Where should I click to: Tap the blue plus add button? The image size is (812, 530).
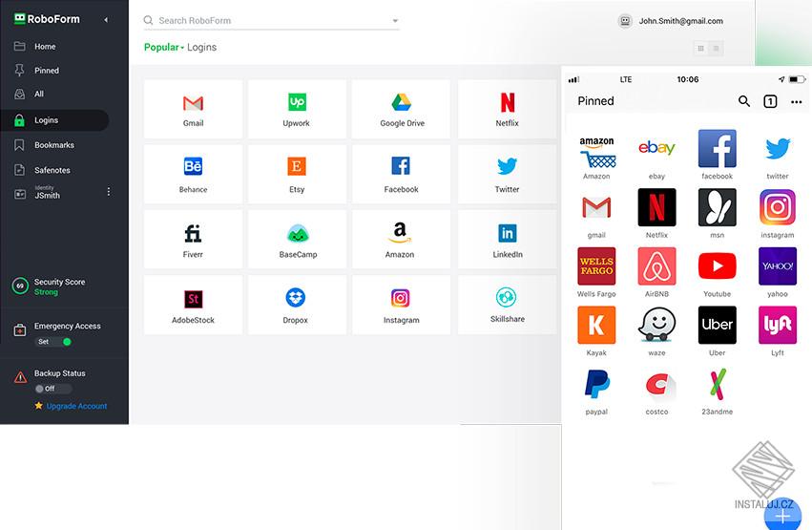(782, 516)
